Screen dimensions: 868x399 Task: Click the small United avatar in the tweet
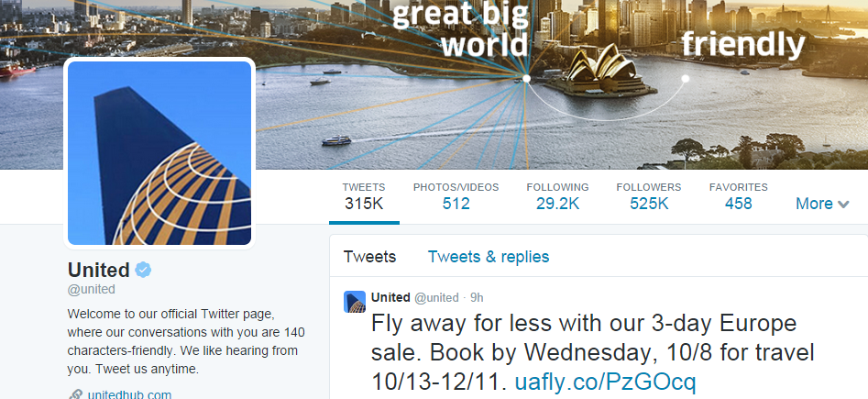[x=355, y=302]
